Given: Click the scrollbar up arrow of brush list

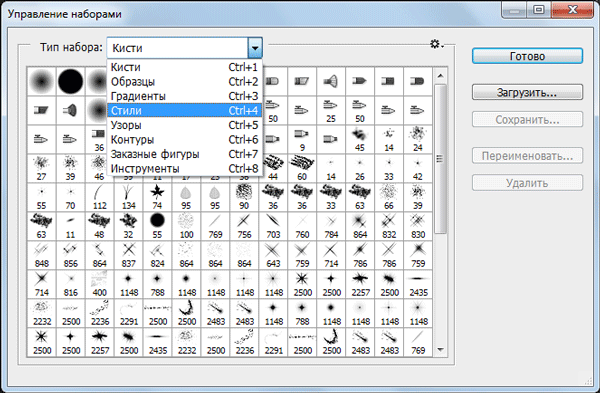Looking at the screenshot, I should click(x=440, y=76).
